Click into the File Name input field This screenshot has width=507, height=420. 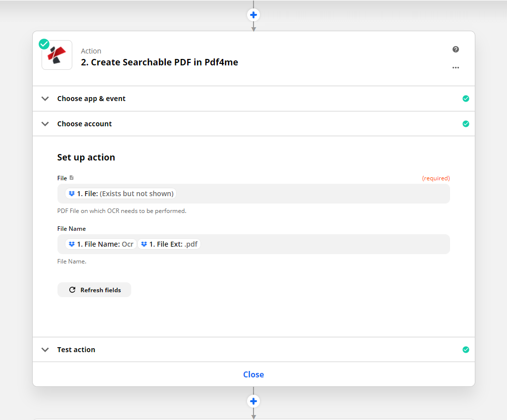(322, 244)
